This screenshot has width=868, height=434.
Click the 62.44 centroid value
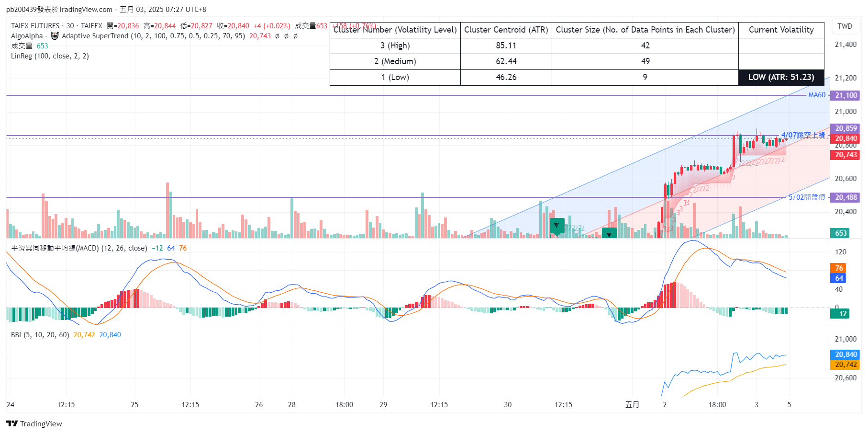click(506, 61)
